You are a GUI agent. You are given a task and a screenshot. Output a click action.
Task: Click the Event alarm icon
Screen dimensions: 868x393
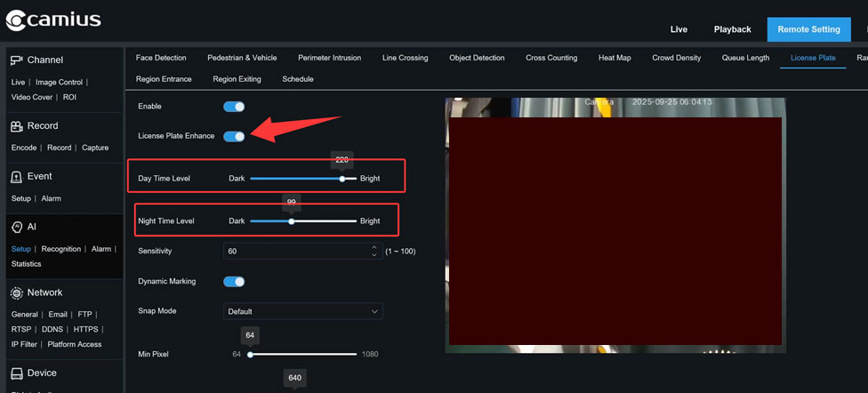click(16, 177)
